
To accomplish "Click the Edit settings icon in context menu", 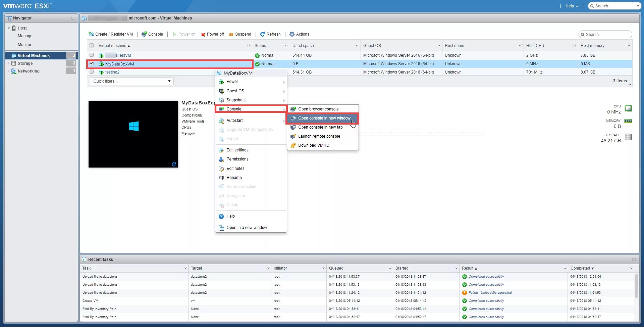I will coord(221,150).
